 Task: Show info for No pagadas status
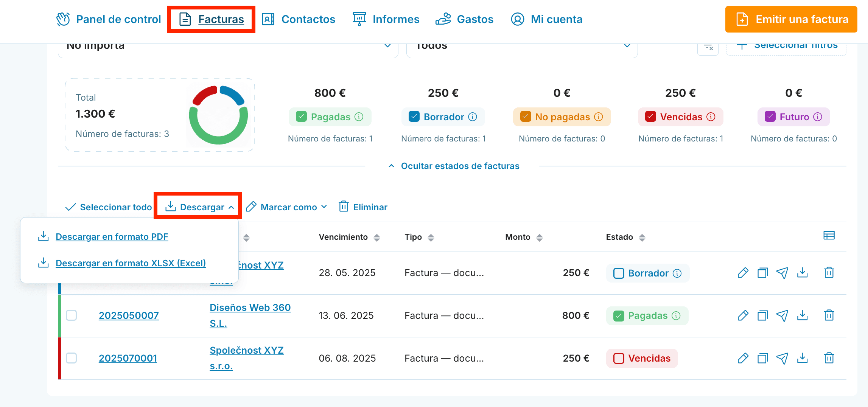(599, 117)
